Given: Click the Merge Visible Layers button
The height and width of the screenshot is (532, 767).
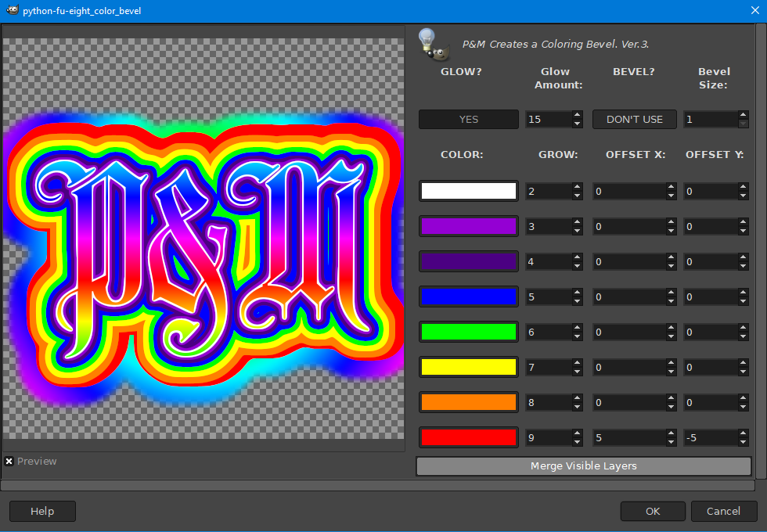Looking at the screenshot, I should (x=584, y=466).
